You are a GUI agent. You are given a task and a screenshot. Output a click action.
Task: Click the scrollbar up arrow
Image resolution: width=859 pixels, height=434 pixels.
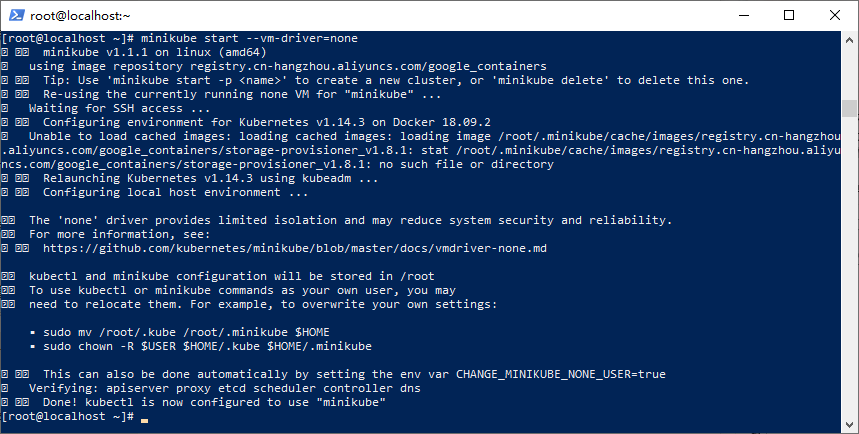850,38
